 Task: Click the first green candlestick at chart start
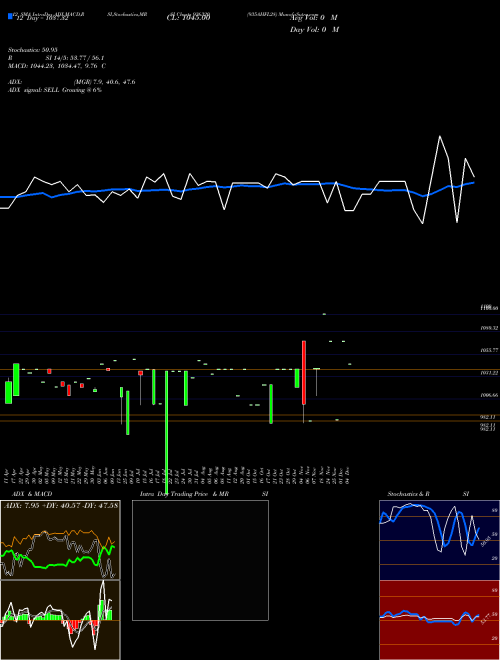[8, 392]
